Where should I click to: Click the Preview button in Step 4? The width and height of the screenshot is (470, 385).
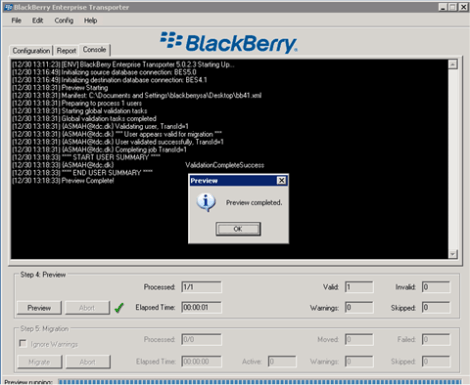point(39,308)
